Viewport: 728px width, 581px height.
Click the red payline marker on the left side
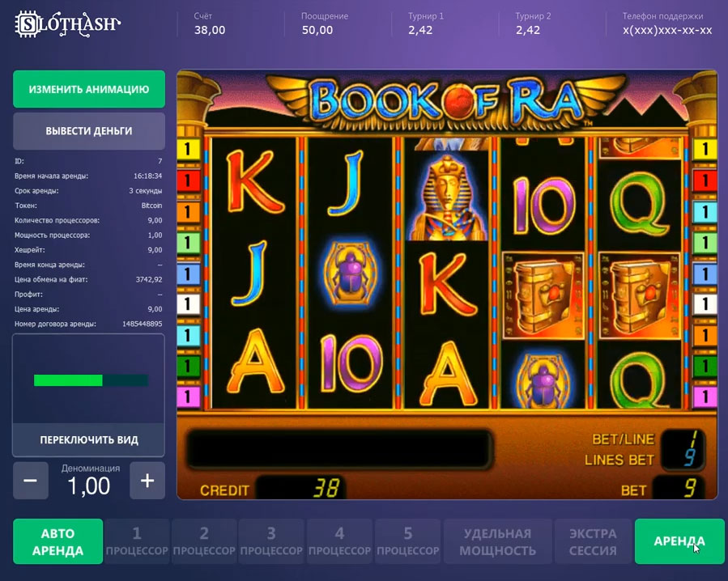pos(188,180)
